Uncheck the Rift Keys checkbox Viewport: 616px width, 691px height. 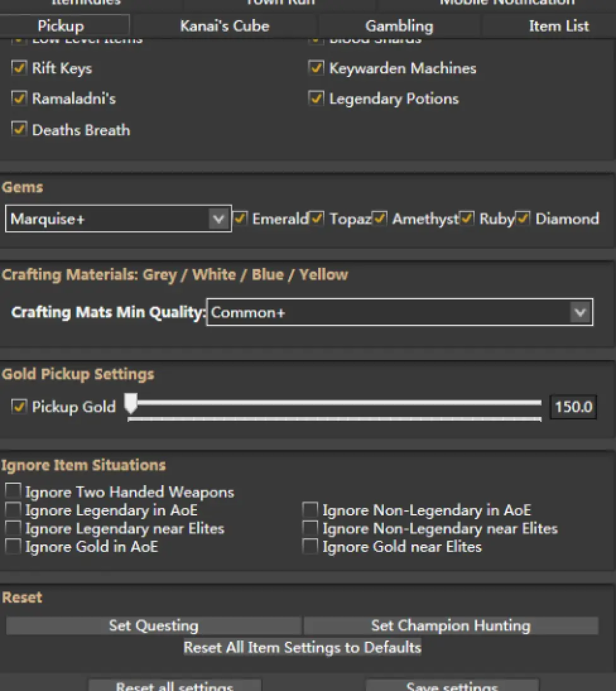click(x=20, y=68)
